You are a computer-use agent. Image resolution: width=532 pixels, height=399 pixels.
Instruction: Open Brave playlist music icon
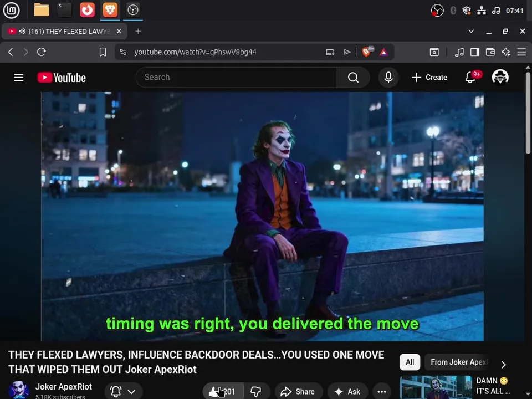pyautogui.click(x=459, y=52)
